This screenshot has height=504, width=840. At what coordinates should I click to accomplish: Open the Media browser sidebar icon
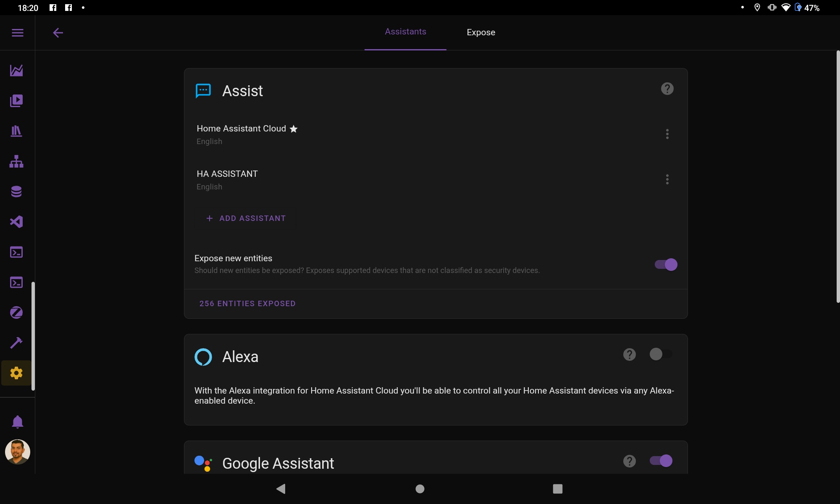16,101
